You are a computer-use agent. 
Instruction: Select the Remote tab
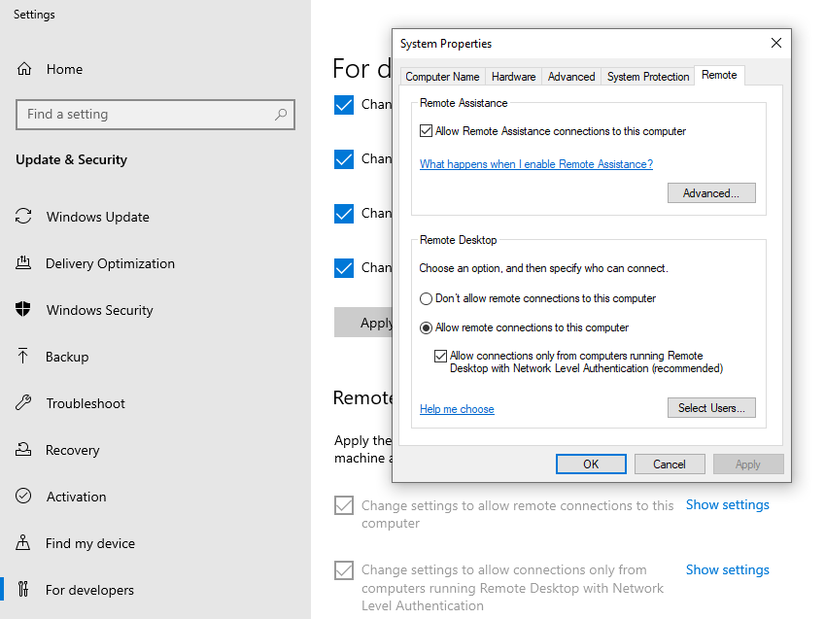click(x=719, y=75)
